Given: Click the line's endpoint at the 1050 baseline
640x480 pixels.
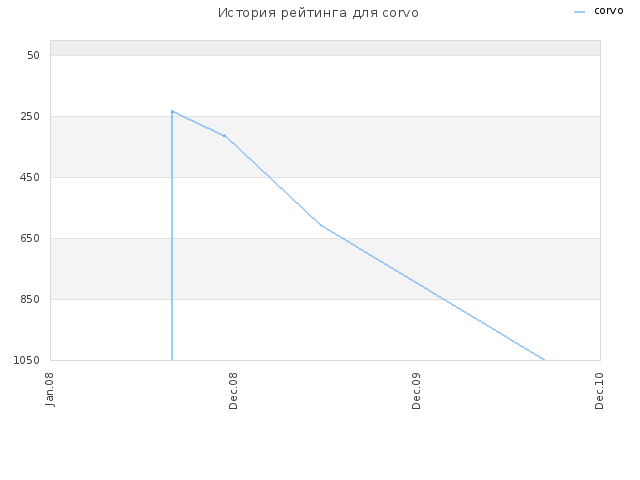Looking at the screenshot, I should (x=544, y=360).
